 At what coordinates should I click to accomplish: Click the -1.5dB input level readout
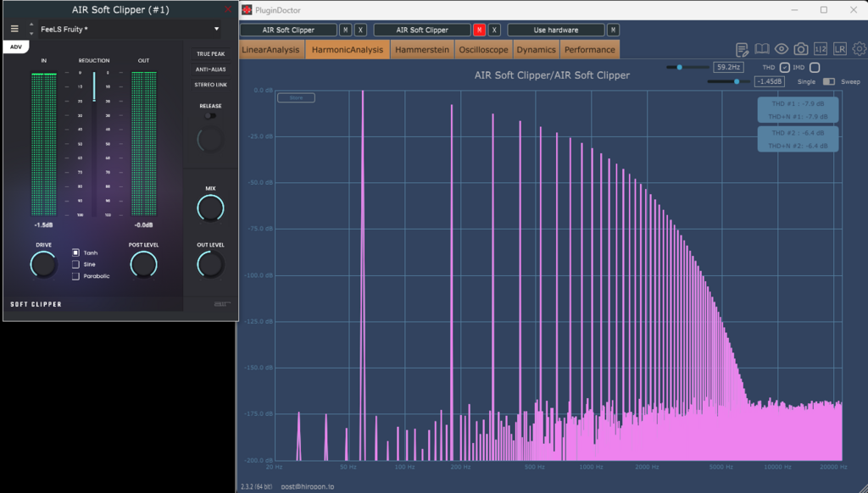[x=44, y=225]
